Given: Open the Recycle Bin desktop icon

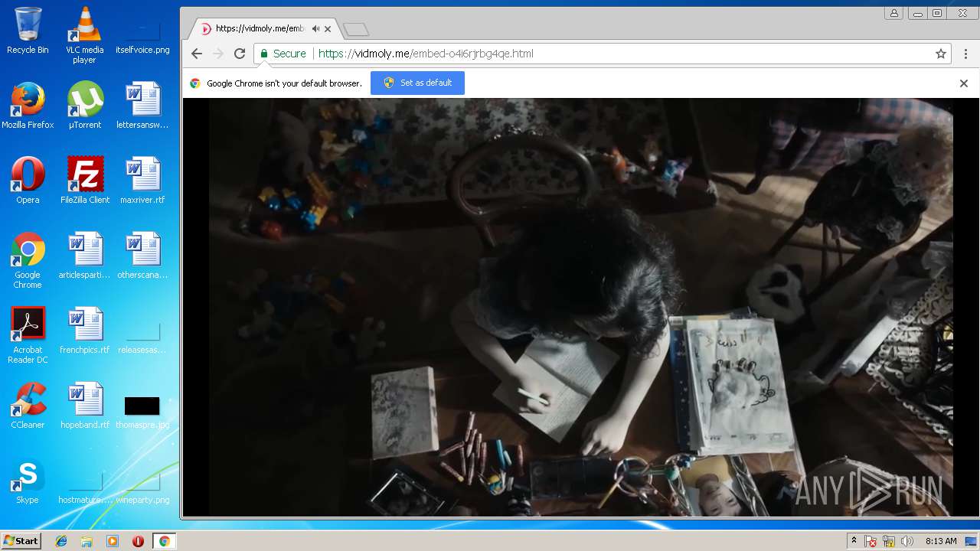Looking at the screenshot, I should click(x=28, y=31).
